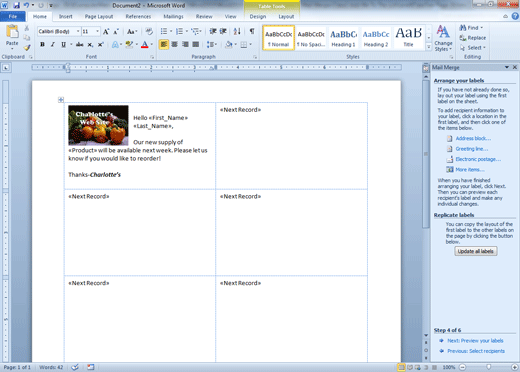Click the table move handle icon
Image resolution: width=520 pixels, height=372 pixels.
tap(61, 99)
